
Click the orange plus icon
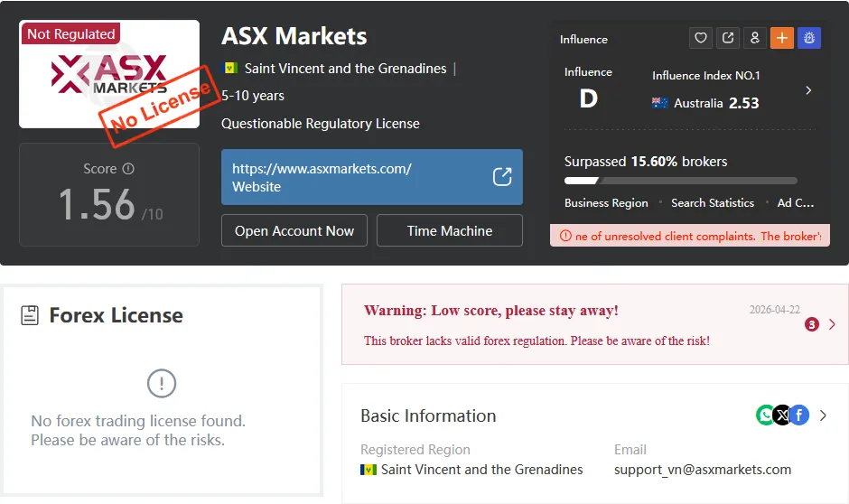coord(782,38)
